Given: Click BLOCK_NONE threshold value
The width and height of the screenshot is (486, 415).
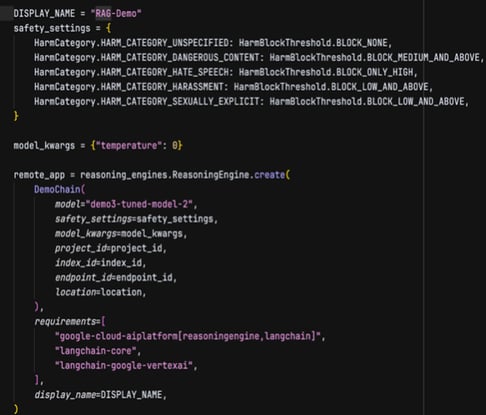Looking at the screenshot, I should click(362, 43).
